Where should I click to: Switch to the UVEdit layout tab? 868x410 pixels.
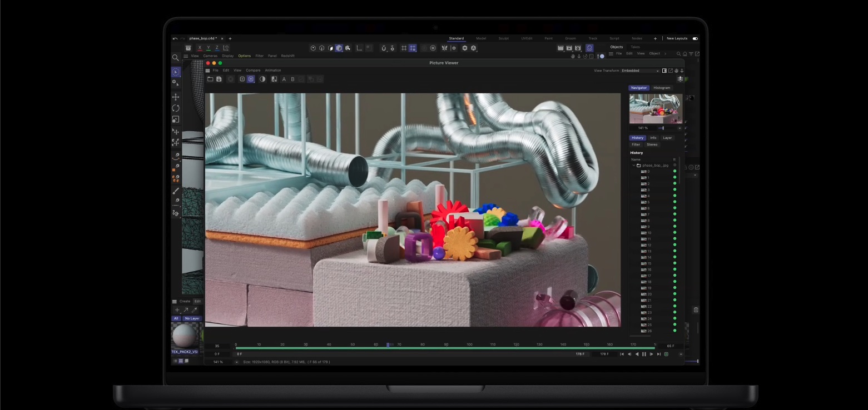click(x=527, y=38)
